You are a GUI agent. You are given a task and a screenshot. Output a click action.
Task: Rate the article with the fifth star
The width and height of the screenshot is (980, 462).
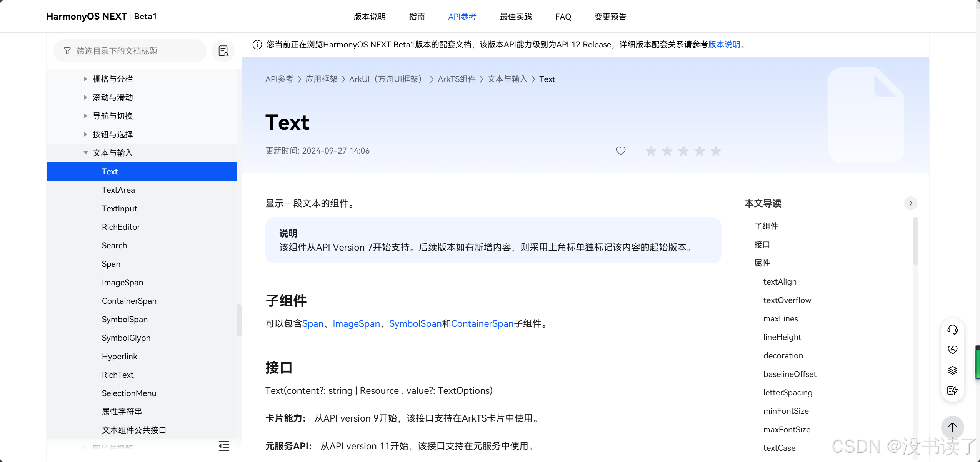click(x=715, y=151)
